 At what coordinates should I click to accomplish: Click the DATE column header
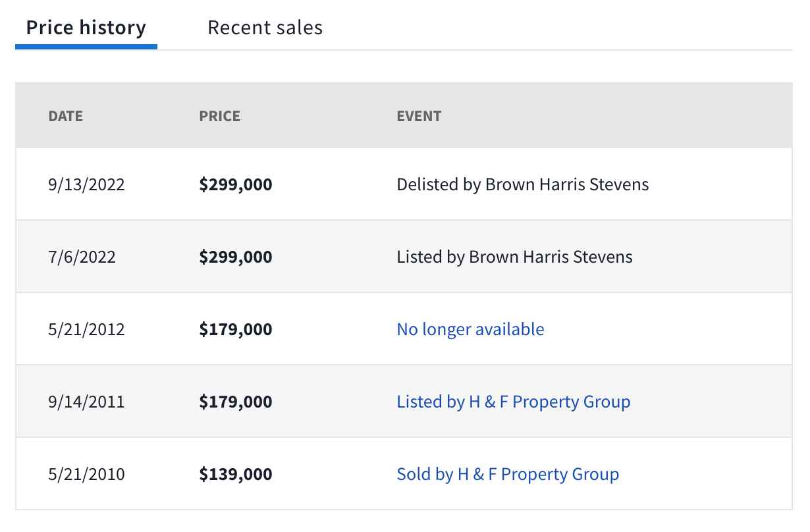pyautogui.click(x=65, y=117)
